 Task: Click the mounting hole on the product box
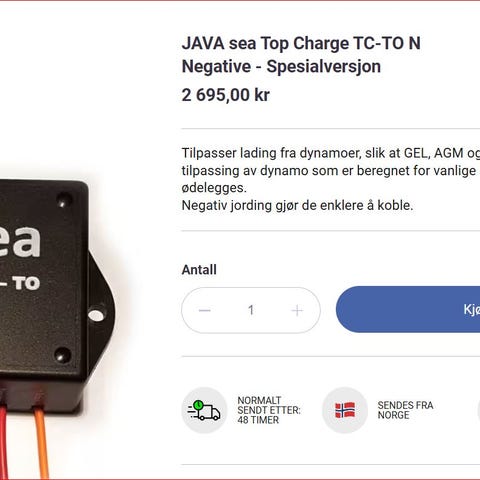click(x=96, y=315)
